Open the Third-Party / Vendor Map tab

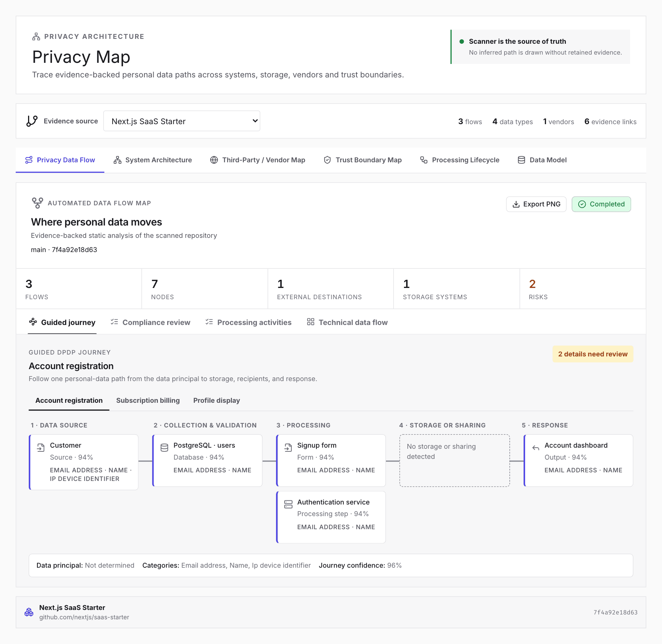pyautogui.click(x=258, y=160)
